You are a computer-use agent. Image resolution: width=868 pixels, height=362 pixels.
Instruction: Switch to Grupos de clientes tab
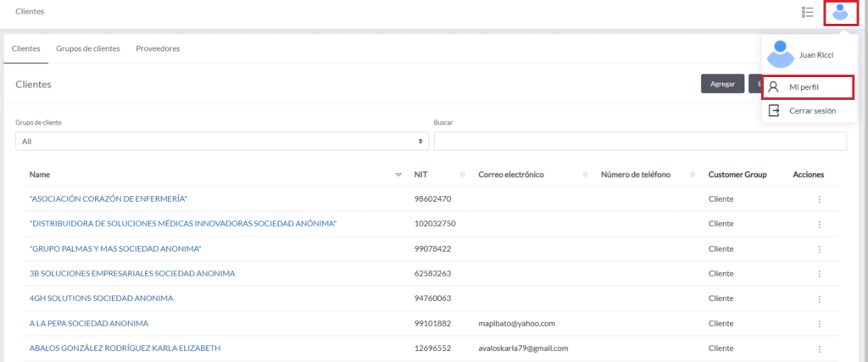pos(87,48)
